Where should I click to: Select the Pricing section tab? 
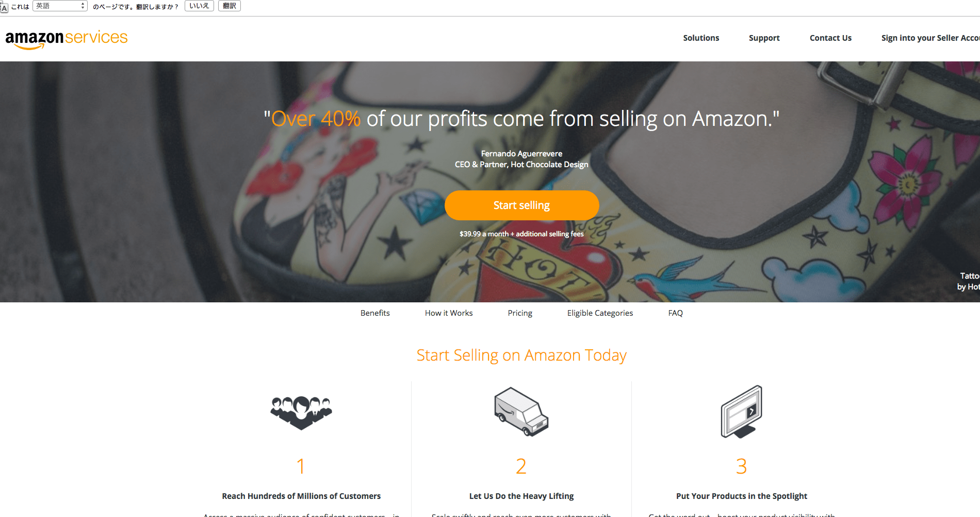tap(520, 313)
